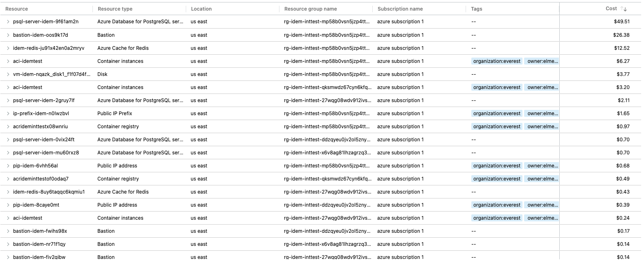
Task: Expand the first aci-idemtest container instances row
Action: [x=7, y=61]
